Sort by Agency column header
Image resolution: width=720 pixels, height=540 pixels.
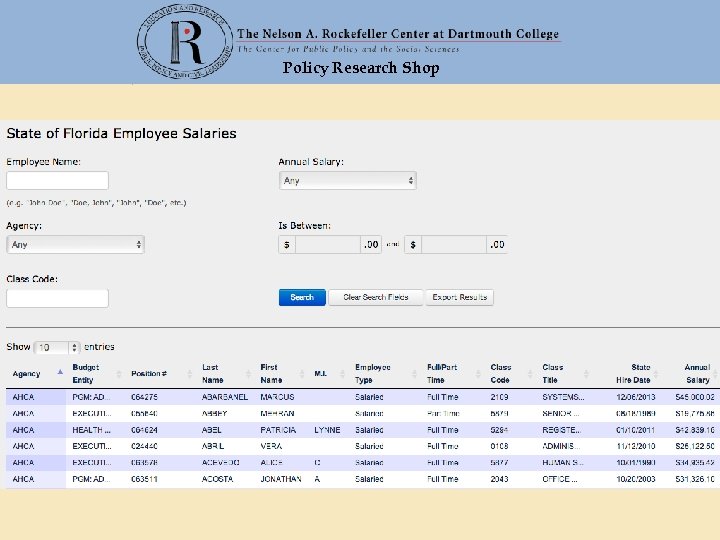pos(27,374)
